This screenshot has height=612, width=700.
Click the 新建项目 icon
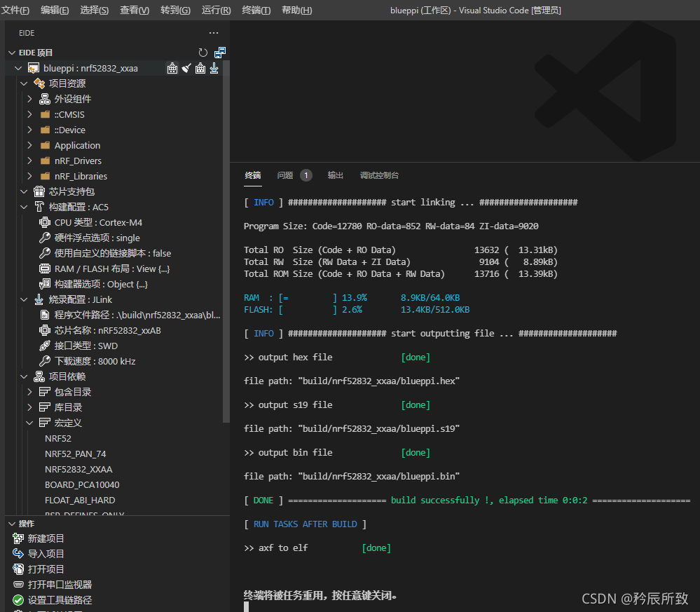(18, 538)
